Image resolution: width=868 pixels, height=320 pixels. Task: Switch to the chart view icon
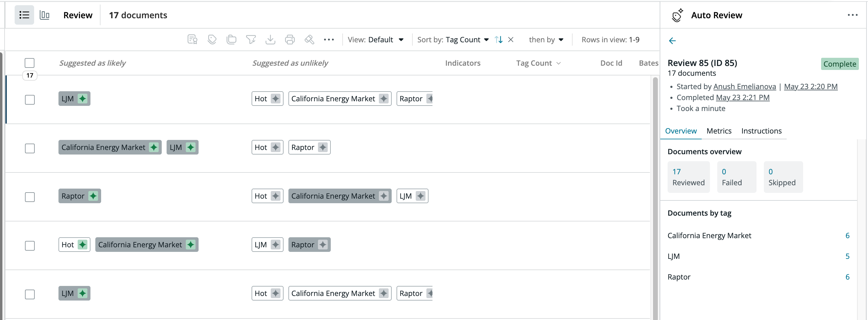[x=44, y=15]
